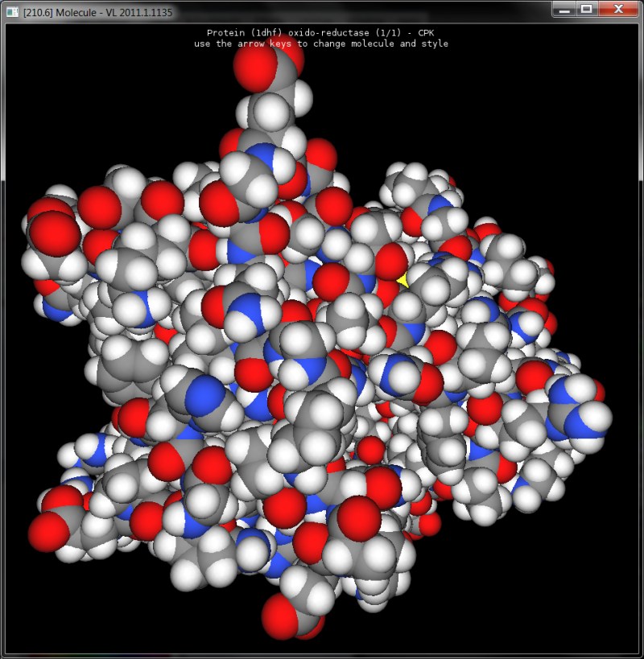
Task: Select the yellow sulfur atom in the protein
Action: coord(402,279)
